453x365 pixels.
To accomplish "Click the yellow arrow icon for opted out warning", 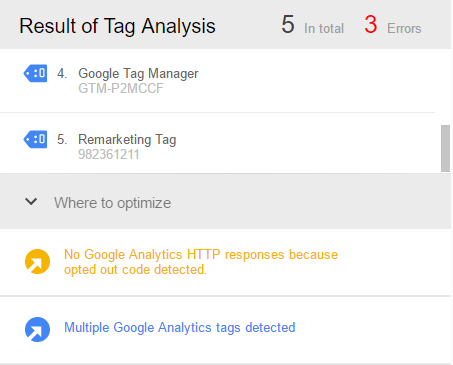I will 37,262.
